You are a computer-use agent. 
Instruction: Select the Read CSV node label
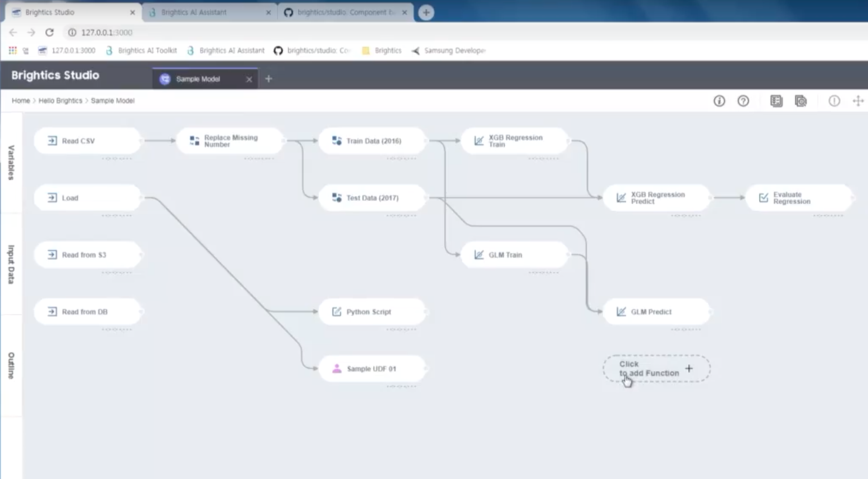point(78,141)
